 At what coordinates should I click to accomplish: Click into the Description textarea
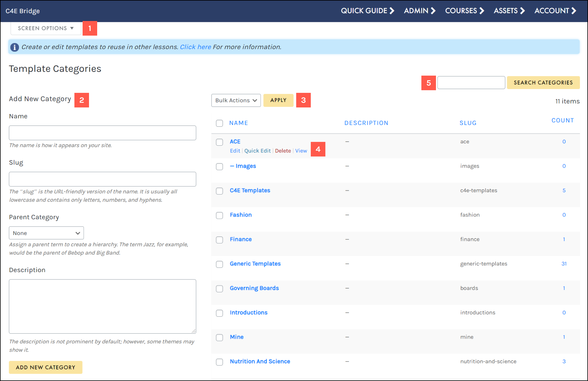102,306
